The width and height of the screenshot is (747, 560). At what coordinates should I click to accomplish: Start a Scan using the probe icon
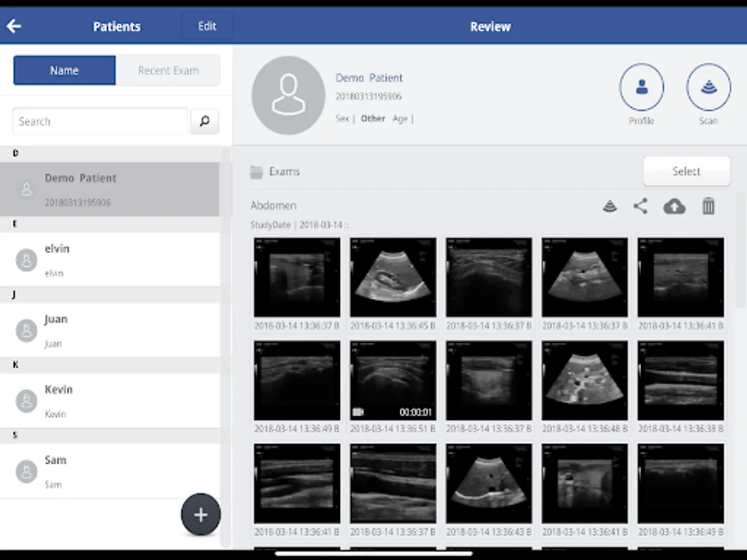708,87
